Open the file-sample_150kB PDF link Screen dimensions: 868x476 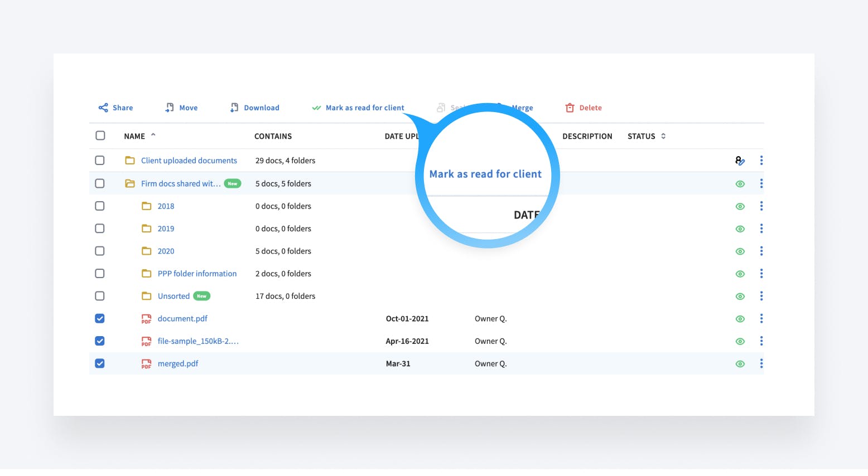tap(198, 341)
